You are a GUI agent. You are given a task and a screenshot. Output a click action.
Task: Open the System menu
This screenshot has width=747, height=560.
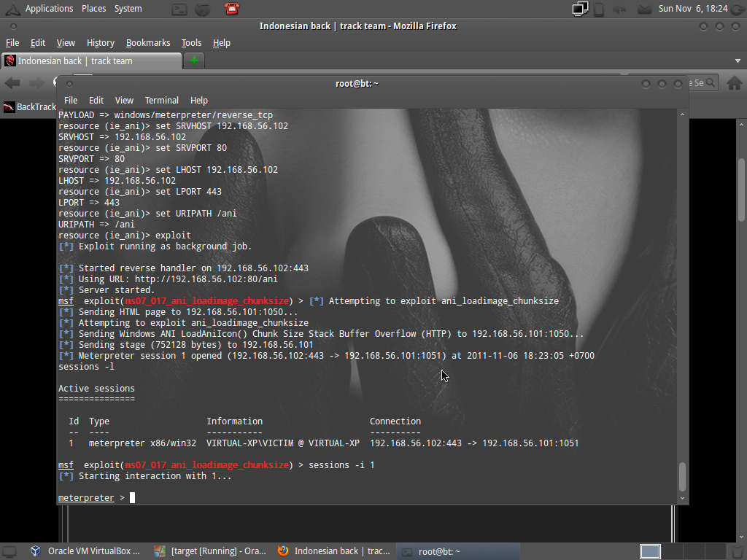pyautogui.click(x=128, y=9)
